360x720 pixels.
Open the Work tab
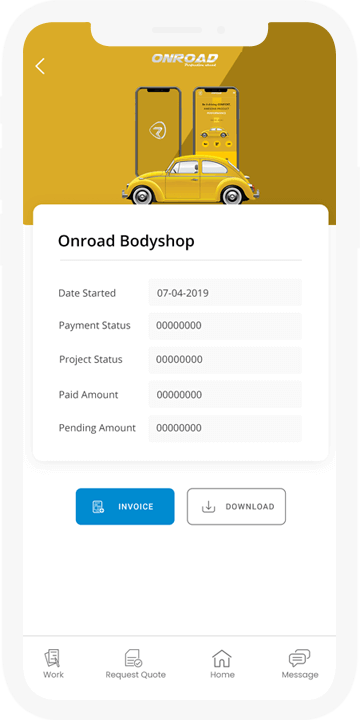tap(53, 664)
